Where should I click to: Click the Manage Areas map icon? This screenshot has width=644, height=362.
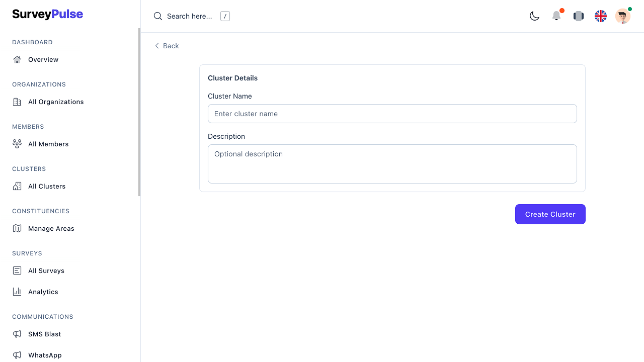[17, 228]
